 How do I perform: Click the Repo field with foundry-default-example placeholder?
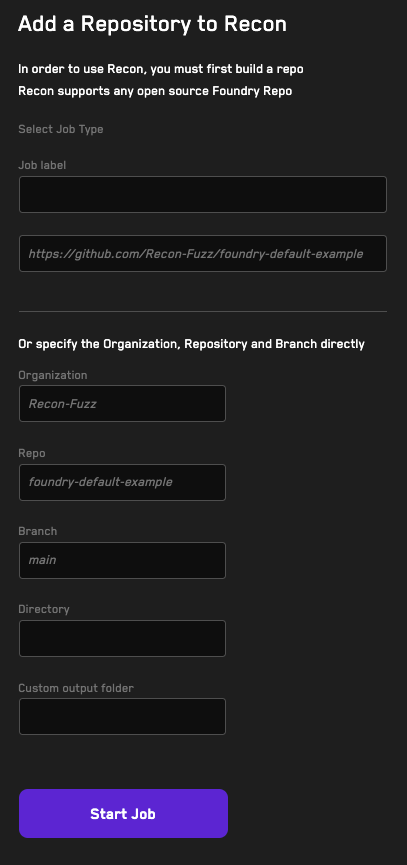122,482
